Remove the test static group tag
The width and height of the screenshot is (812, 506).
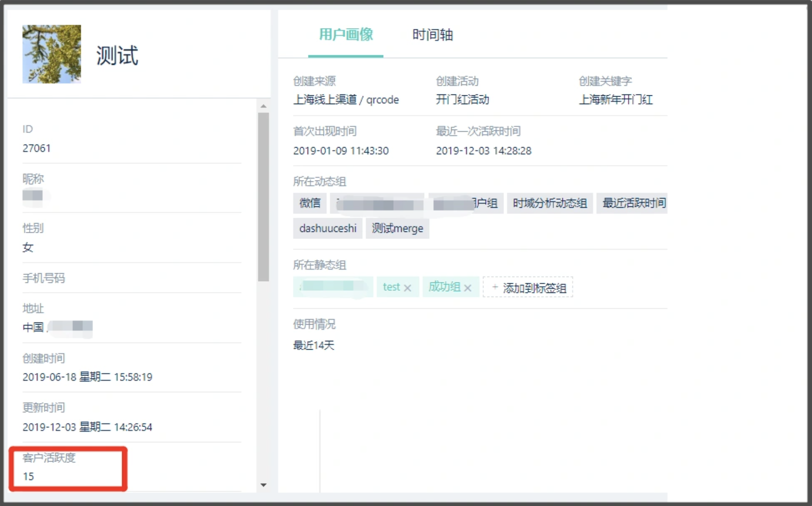407,288
